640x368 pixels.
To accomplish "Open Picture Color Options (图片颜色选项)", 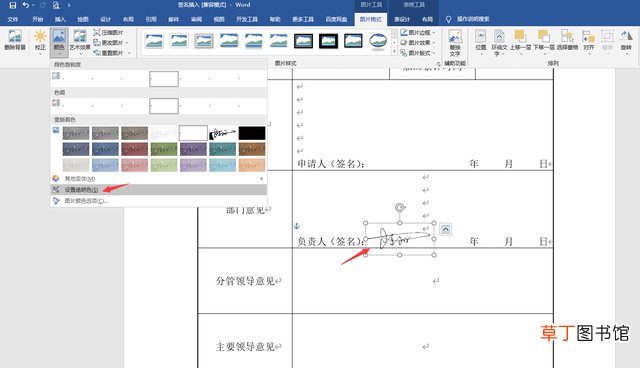I will (159, 201).
